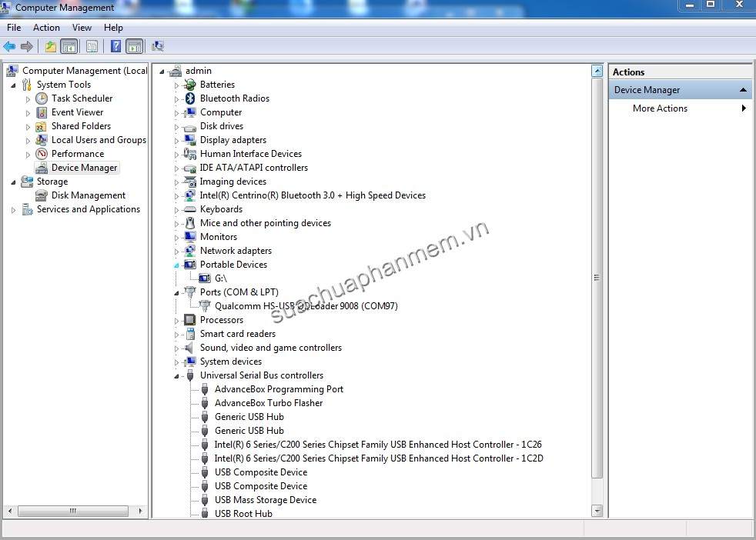Open the Help menu
Viewport: 756px width, 540px height.
coord(113,28)
